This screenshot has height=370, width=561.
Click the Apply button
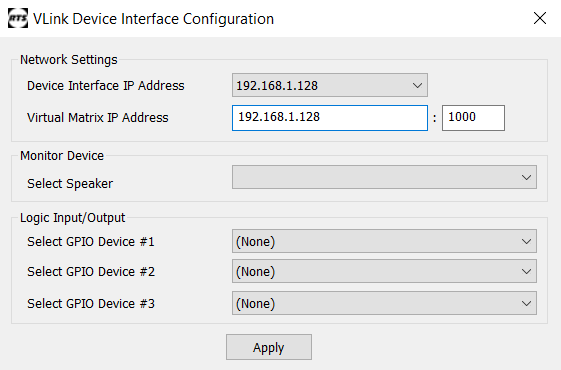pos(269,347)
